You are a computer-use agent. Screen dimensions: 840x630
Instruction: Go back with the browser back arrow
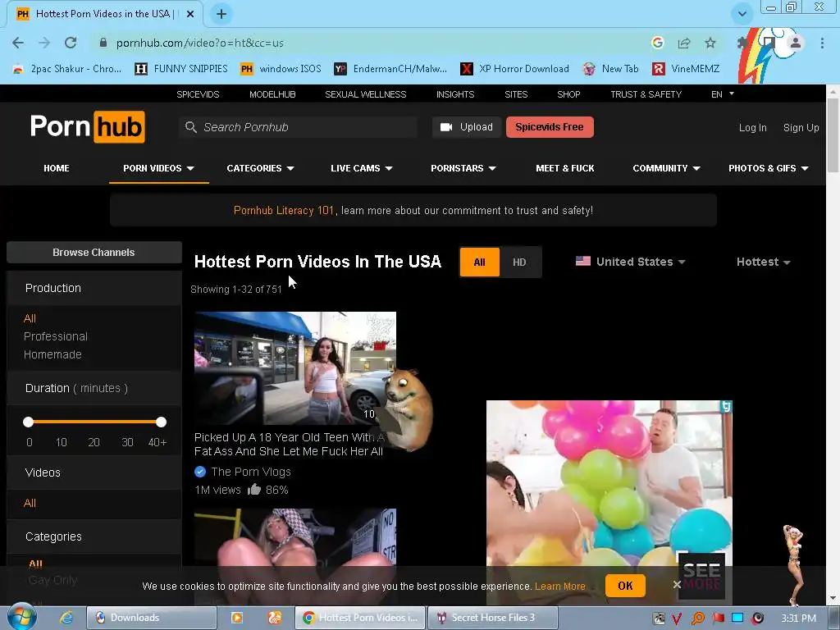[x=18, y=43]
